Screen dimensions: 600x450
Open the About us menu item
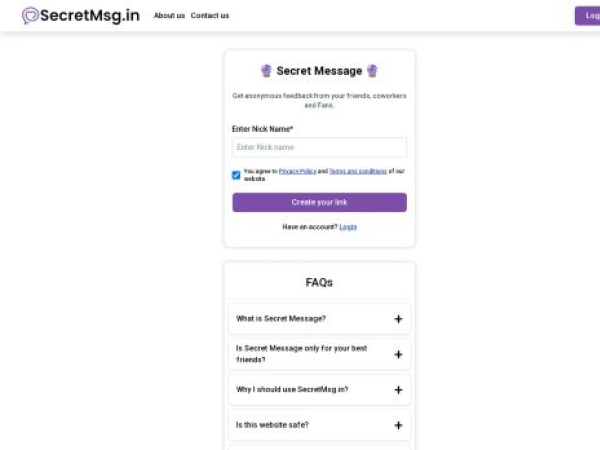[x=169, y=16]
